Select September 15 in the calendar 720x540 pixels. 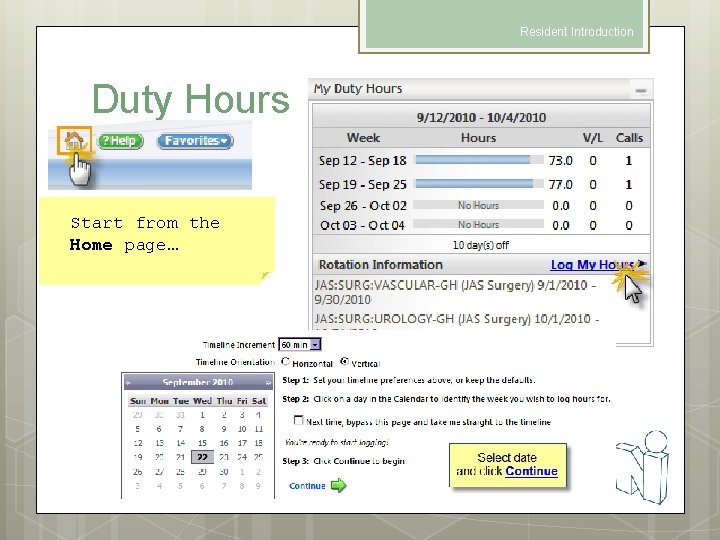202,443
